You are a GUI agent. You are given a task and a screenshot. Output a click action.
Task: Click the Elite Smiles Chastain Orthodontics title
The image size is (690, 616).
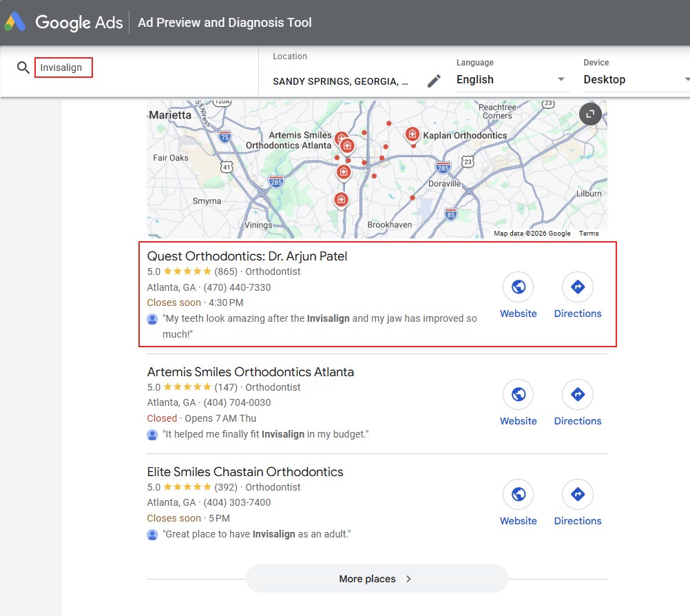pos(245,472)
